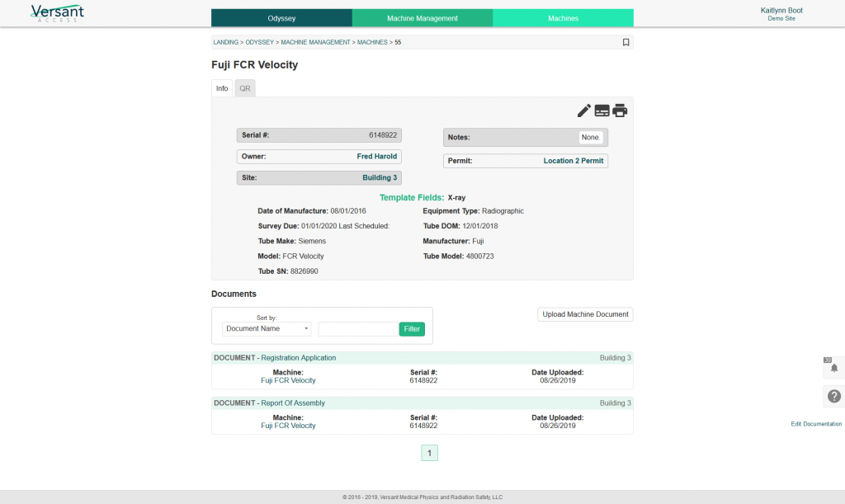This screenshot has width=845, height=504.
Task: Switch to the QR tab
Action: point(244,88)
